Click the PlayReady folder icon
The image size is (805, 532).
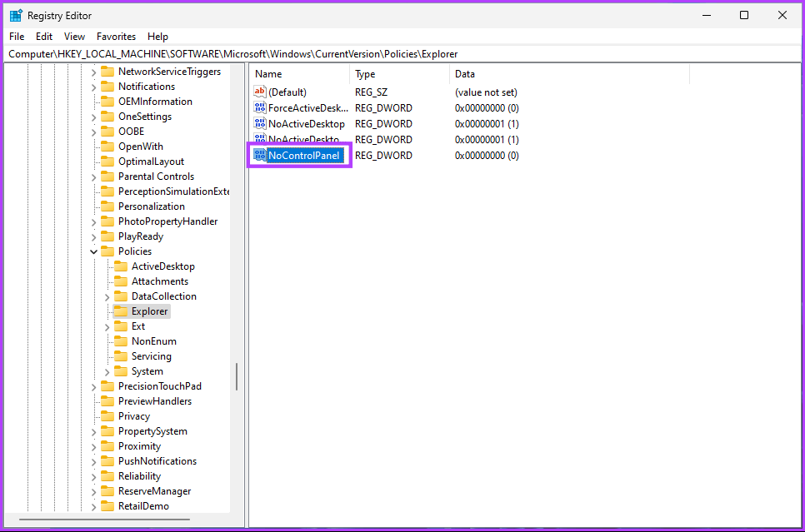click(x=107, y=236)
